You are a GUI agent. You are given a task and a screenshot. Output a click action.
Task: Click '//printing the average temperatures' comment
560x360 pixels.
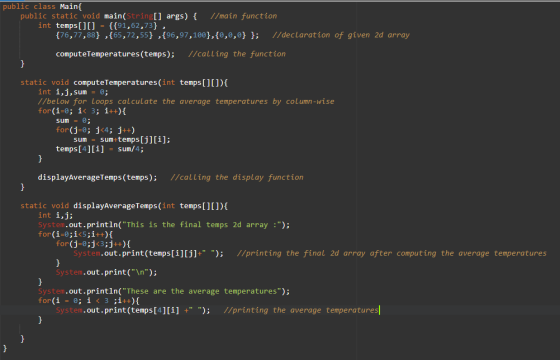pyautogui.click(x=301, y=310)
